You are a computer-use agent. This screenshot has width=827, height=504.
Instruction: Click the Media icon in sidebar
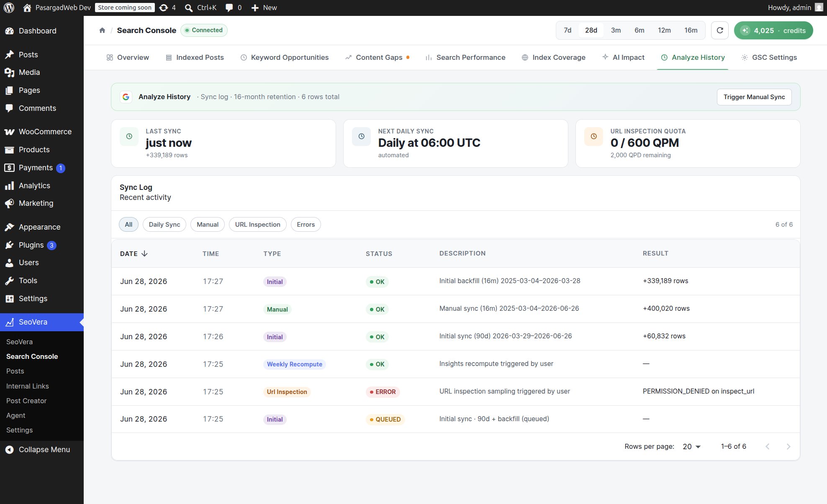click(9, 72)
